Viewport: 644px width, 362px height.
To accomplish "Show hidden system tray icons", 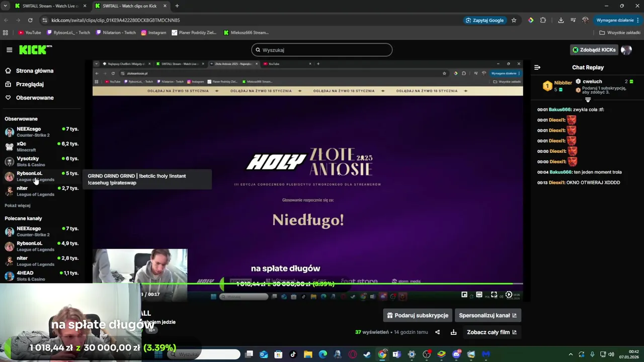I will click(571, 354).
